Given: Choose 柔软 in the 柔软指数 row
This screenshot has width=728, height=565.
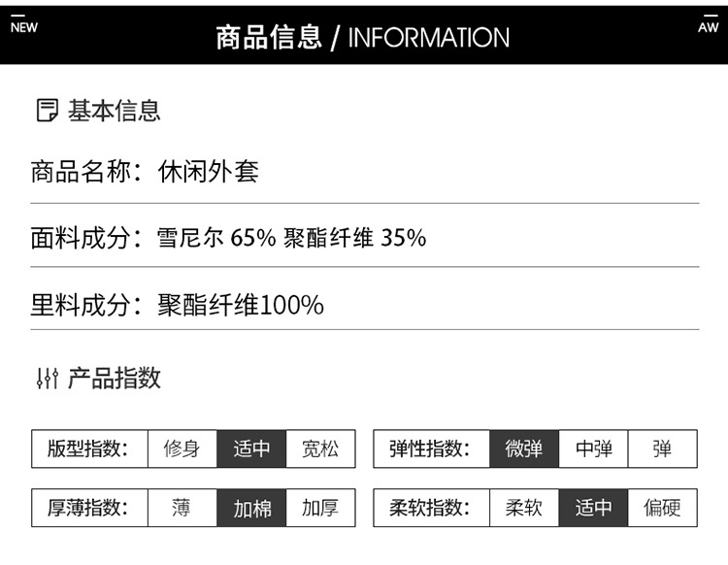Looking at the screenshot, I should point(524,507).
